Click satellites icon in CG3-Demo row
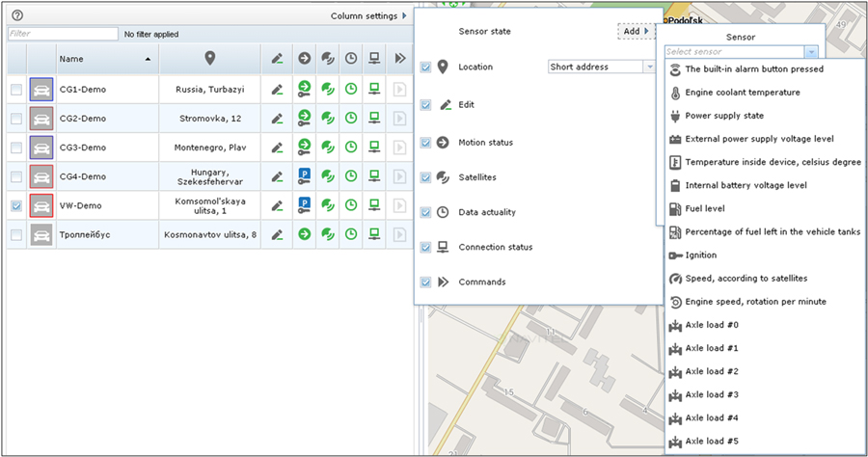This screenshot has height=457, width=868. [x=328, y=148]
